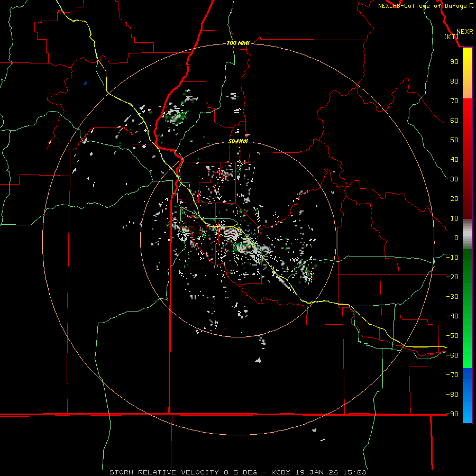Click the 50 NMI range ring label
The image size is (476, 476).
[x=238, y=141]
